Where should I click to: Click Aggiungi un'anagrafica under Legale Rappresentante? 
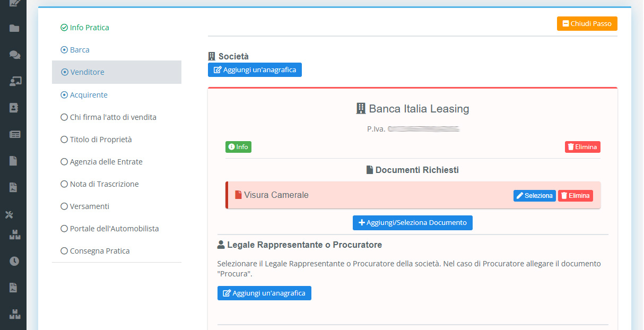264,293
